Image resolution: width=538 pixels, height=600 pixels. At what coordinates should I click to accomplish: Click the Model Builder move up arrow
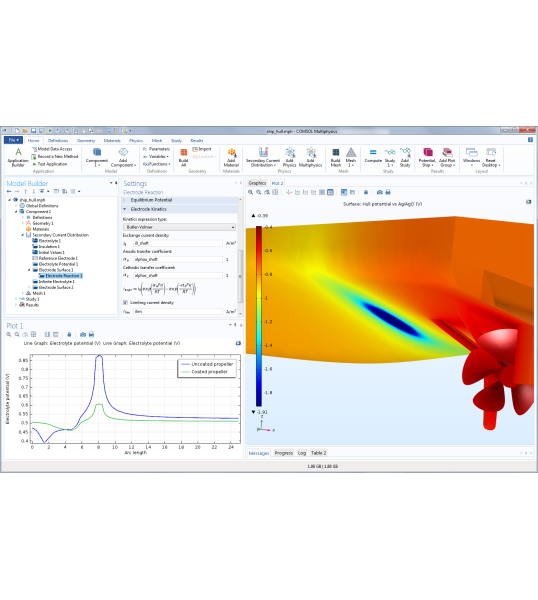(25, 191)
